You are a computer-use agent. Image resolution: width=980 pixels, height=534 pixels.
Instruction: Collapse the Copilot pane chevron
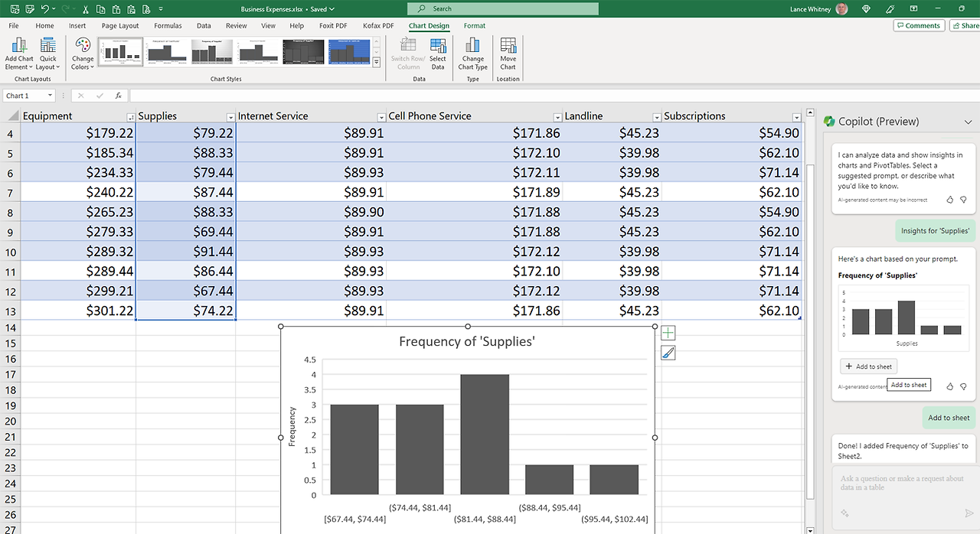(968, 122)
